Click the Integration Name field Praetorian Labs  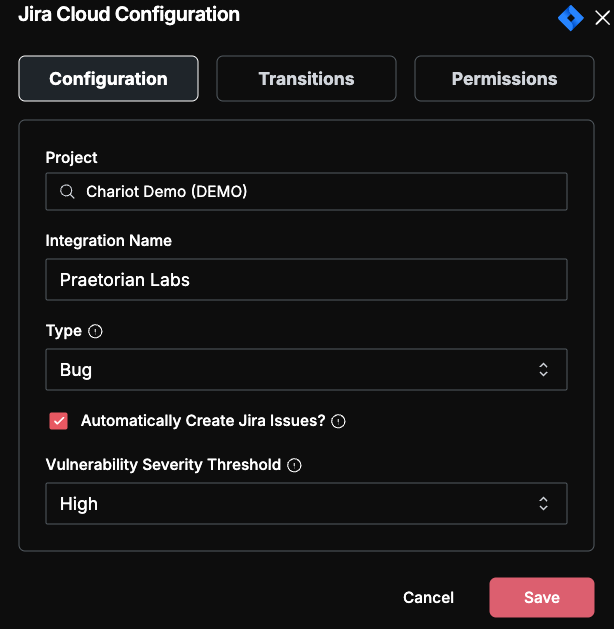(306, 280)
